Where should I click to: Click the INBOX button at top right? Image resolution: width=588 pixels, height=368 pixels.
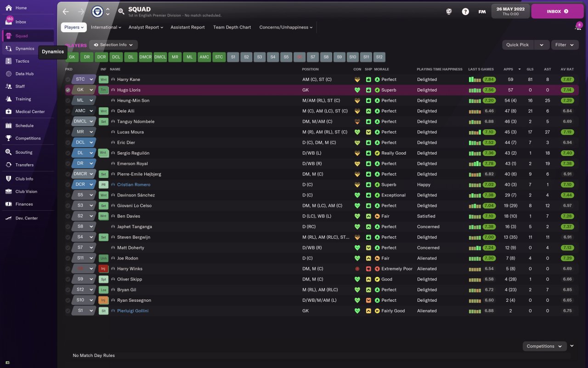click(x=557, y=11)
